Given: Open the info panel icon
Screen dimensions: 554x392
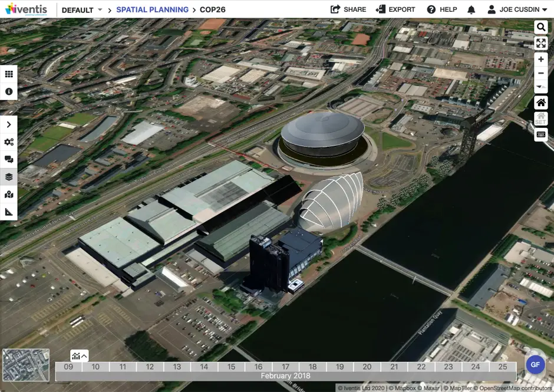Looking at the screenshot, I should (x=9, y=91).
